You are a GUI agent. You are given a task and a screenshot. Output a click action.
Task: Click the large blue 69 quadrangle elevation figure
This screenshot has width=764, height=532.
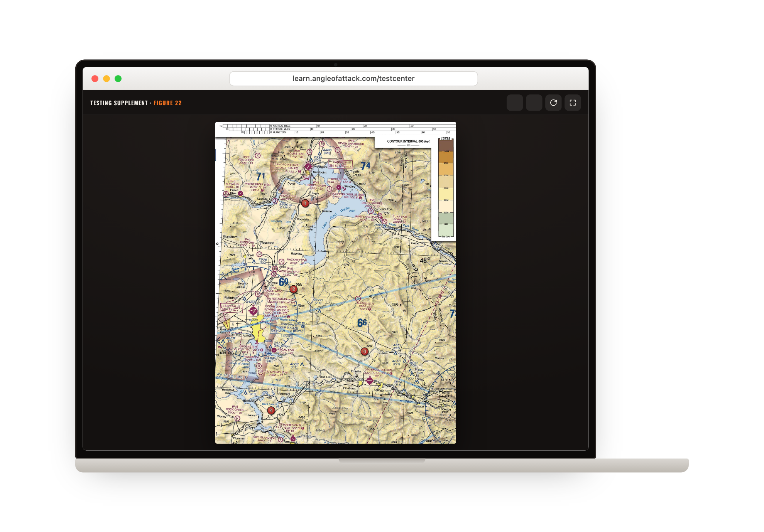pyautogui.click(x=284, y=282)
